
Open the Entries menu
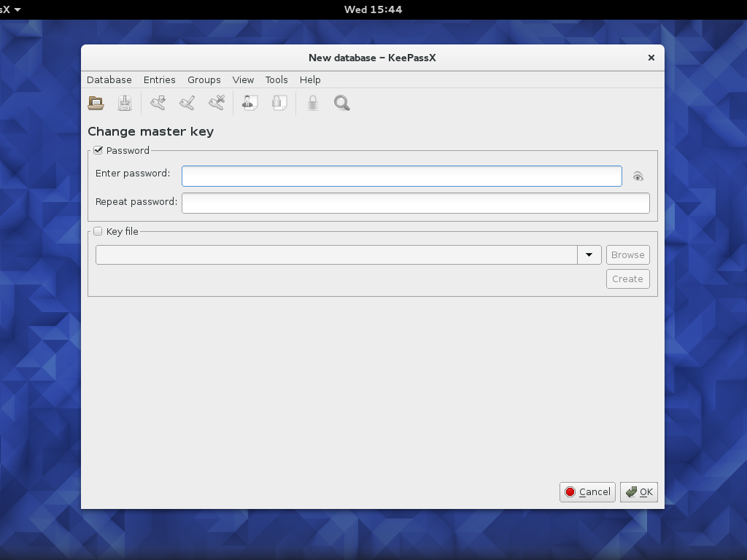pyautogui.click(x=160, y=80)
